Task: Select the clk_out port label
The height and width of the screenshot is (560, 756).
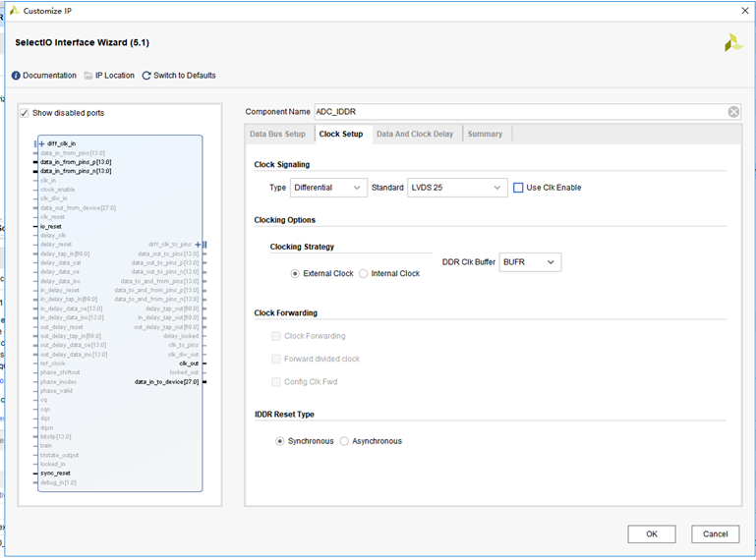Action: (x=189, y=364)
